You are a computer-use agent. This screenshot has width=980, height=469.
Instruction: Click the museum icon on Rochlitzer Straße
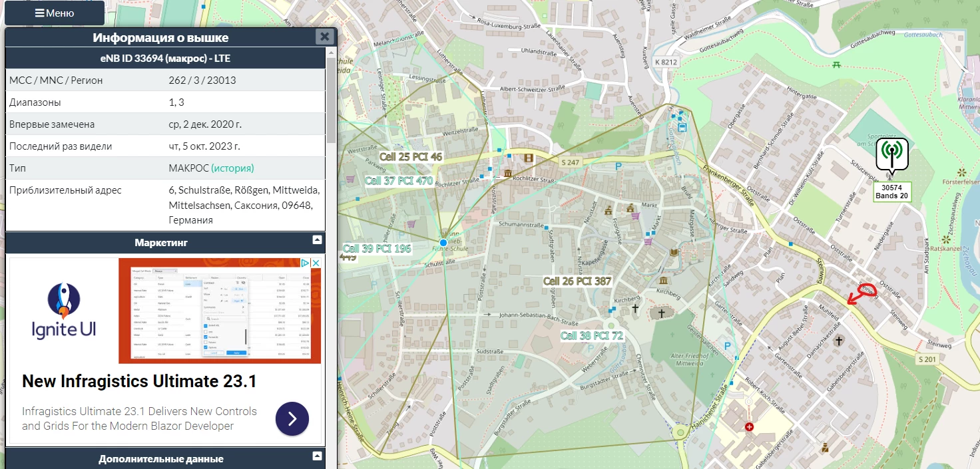coord(508,174)
